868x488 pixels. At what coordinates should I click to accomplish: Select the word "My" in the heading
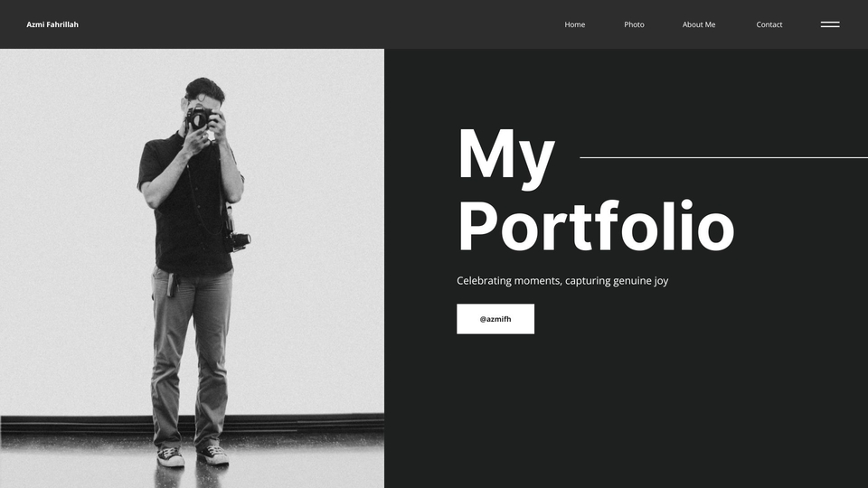click(x=506, y=157)
